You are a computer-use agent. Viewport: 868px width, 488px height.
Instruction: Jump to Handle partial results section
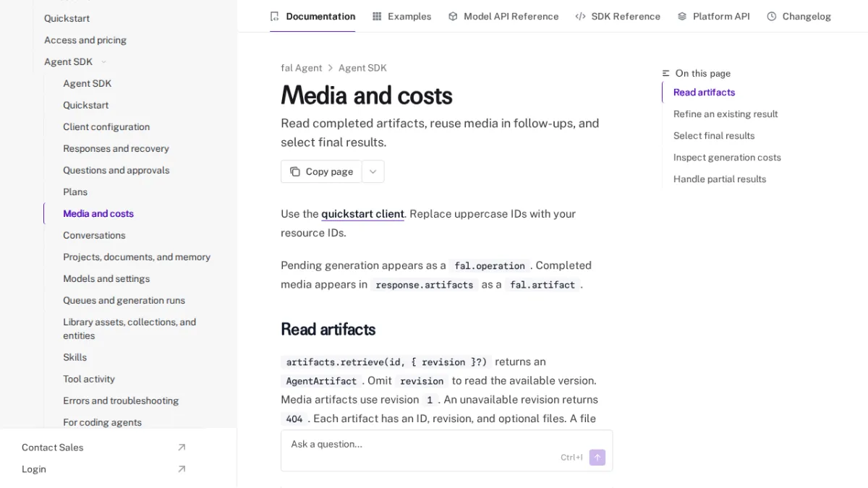[x=720, y=179]
